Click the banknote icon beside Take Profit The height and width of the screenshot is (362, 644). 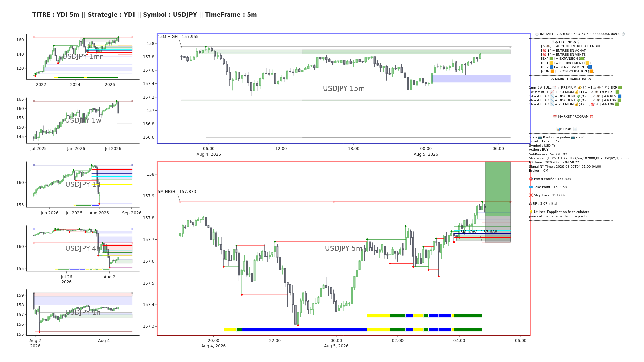coord(531,187)
